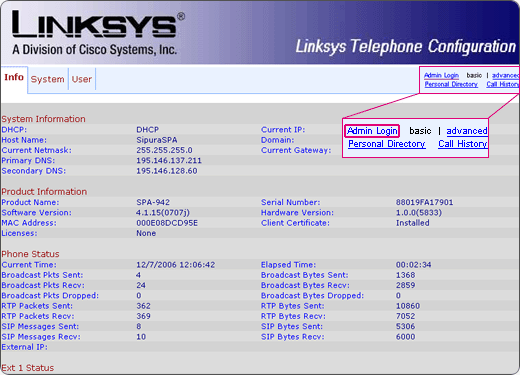Click the RTP Bytes Recv value '7052'
This screenshot has height=375, width=520.
pyautogui.click(x=405, y=316)
